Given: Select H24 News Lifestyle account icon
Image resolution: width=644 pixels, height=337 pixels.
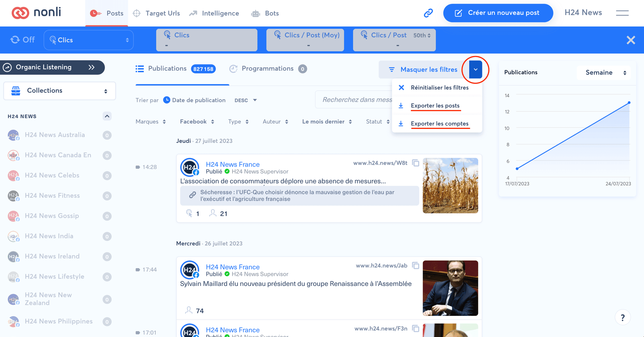Looking at the screenshot, I should tap(13, 277).
